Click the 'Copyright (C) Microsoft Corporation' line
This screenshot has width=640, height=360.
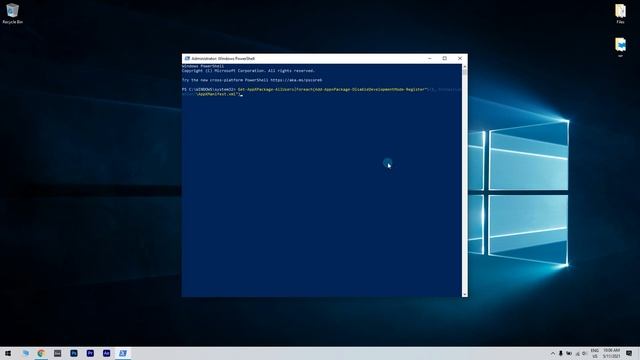tap(249, 71)
